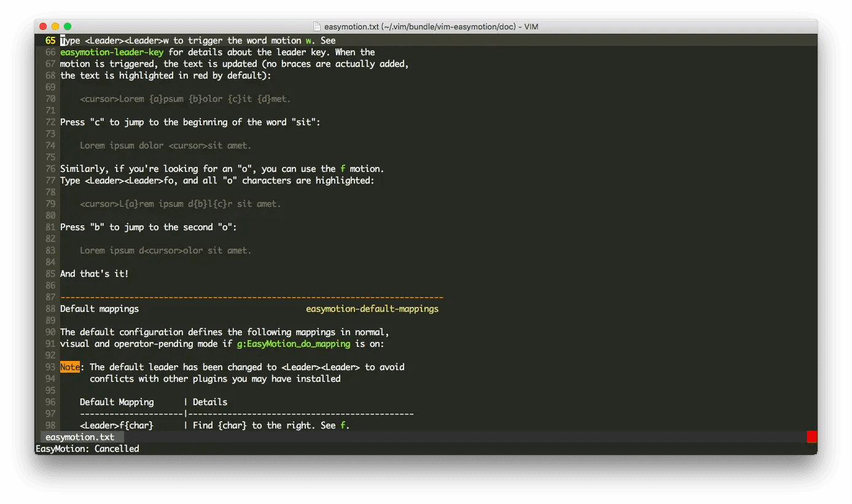Minimize the window using the yellow button
This screenshot has height=504, width=852.
55,26
